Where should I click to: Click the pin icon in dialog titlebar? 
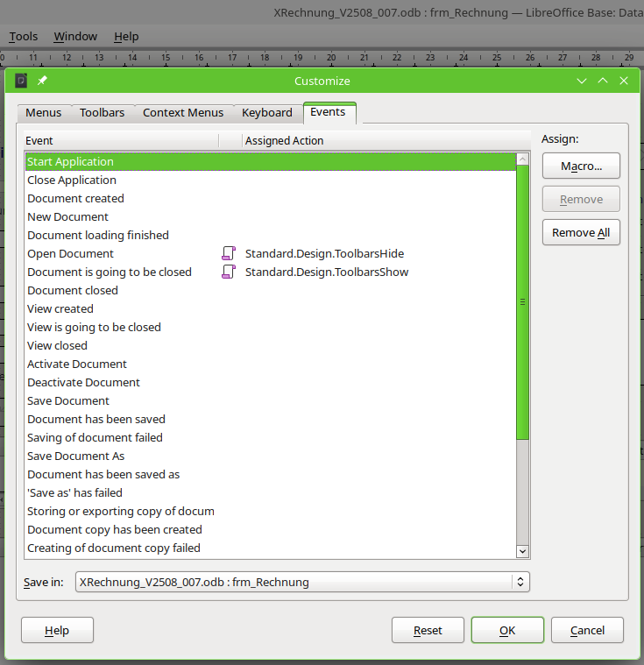(42, 81)
